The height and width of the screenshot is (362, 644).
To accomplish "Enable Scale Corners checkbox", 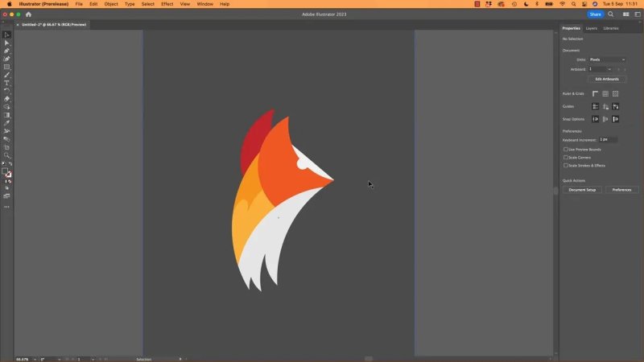I will (566, 157).
